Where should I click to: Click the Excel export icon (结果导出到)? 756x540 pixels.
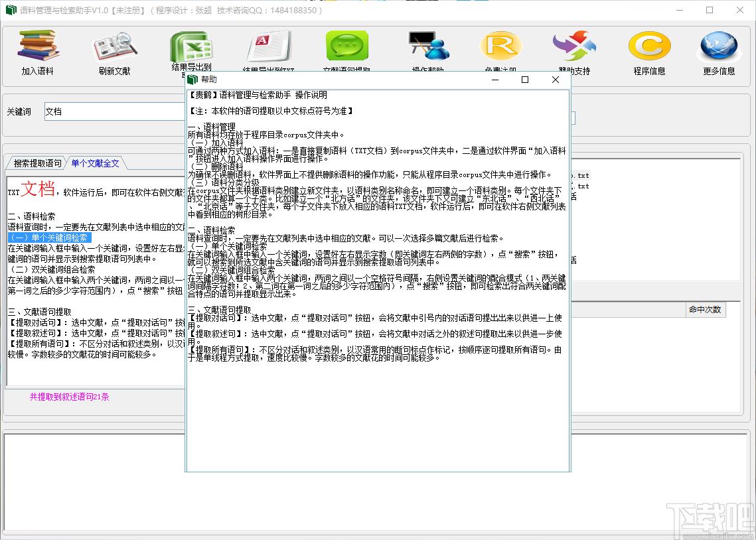click(x=191, y=46)
